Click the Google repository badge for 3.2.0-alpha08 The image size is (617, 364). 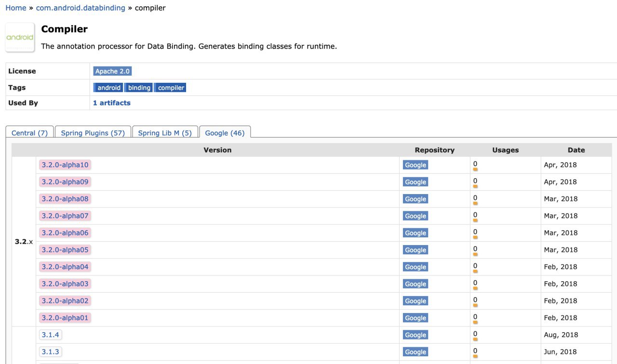416,199
